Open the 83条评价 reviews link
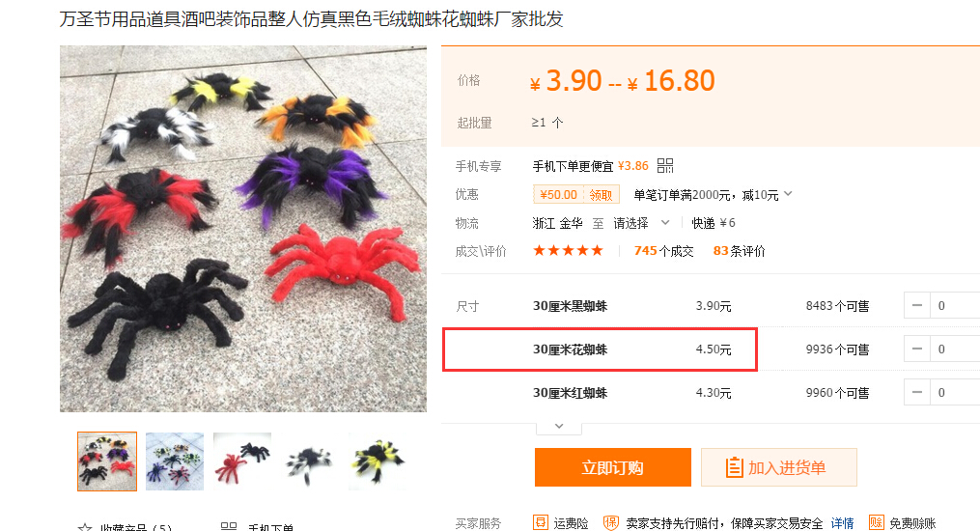Image resolution: width=980 pixels, height=531 pixels. [x=739, y=250]
